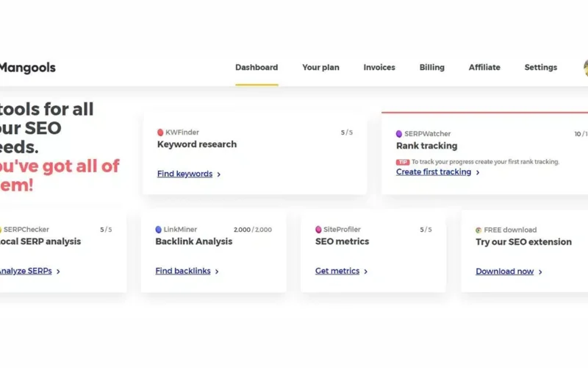Image resolution: width=588 pixels, height=368 pixels.
Task: Click the purple SERPWatcher icon
Action: point(399,134)
